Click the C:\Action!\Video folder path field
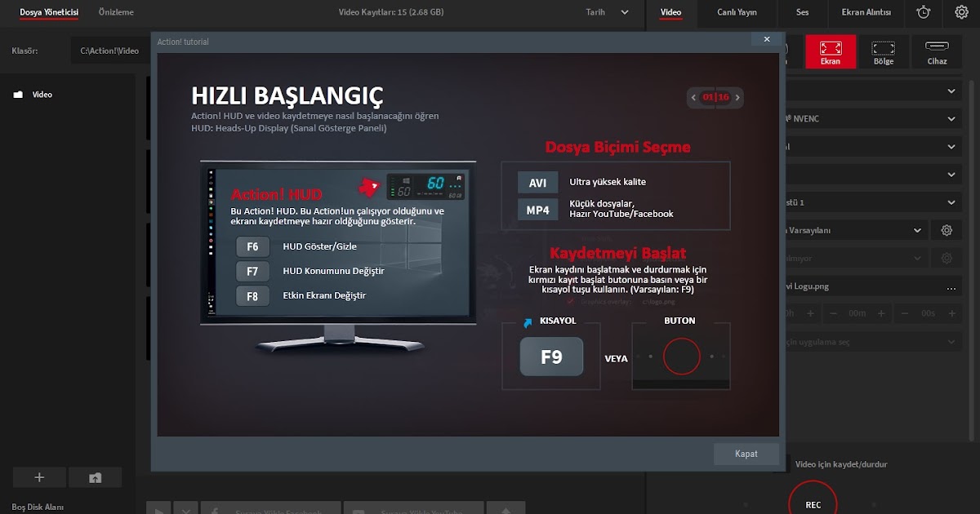 tap(111, 51)
